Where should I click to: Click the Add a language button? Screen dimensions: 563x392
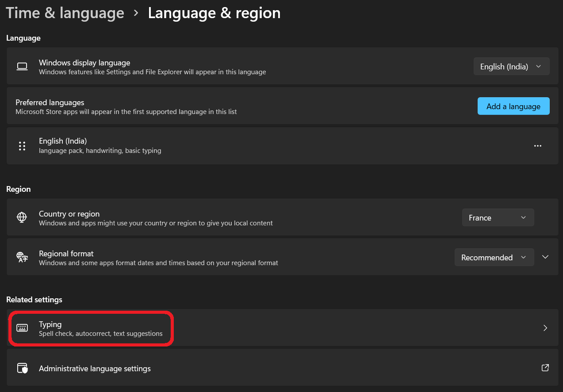click(513, 106)
